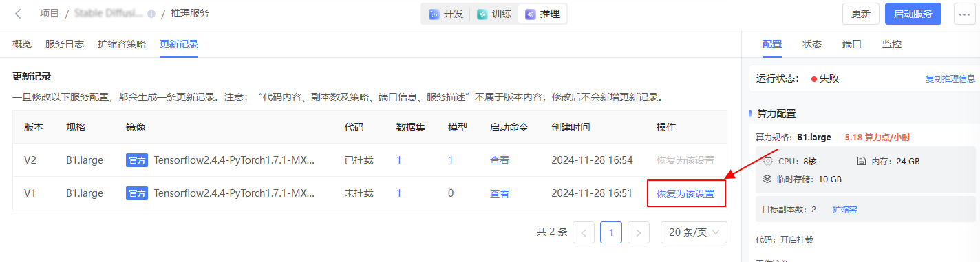Click Tensorflow image name in V2 row
The width and height of the screenshot is (980, 262).
234,160
